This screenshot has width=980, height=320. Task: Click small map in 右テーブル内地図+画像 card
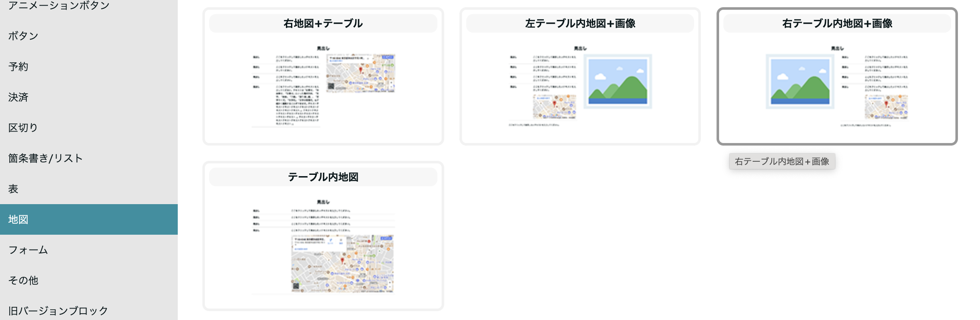point(886,107)
